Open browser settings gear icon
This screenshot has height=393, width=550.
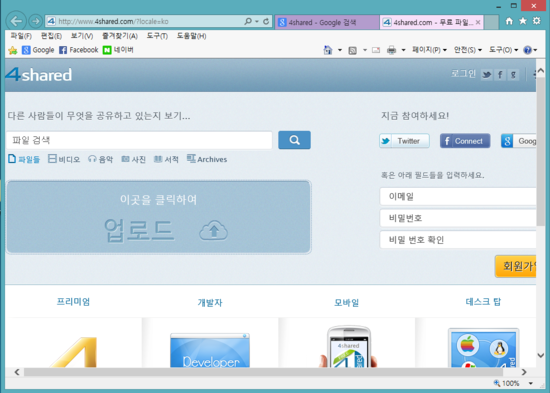coord(537,21)
